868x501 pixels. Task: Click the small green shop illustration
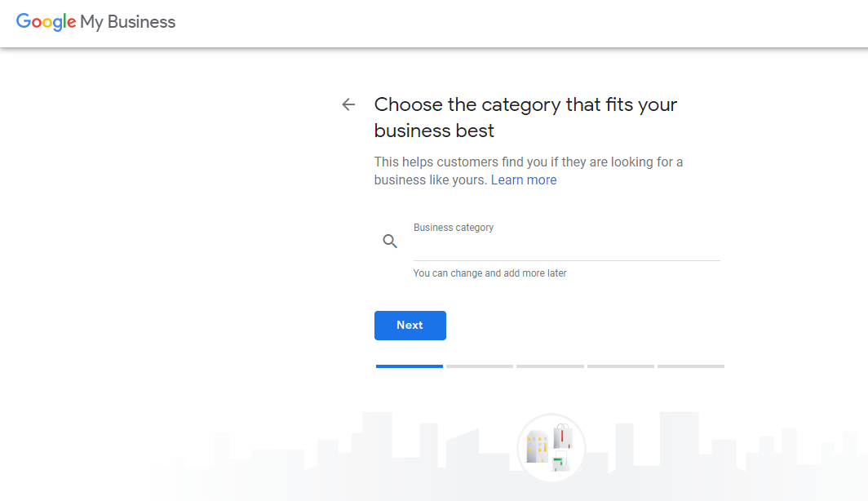(x=560, y=460)
